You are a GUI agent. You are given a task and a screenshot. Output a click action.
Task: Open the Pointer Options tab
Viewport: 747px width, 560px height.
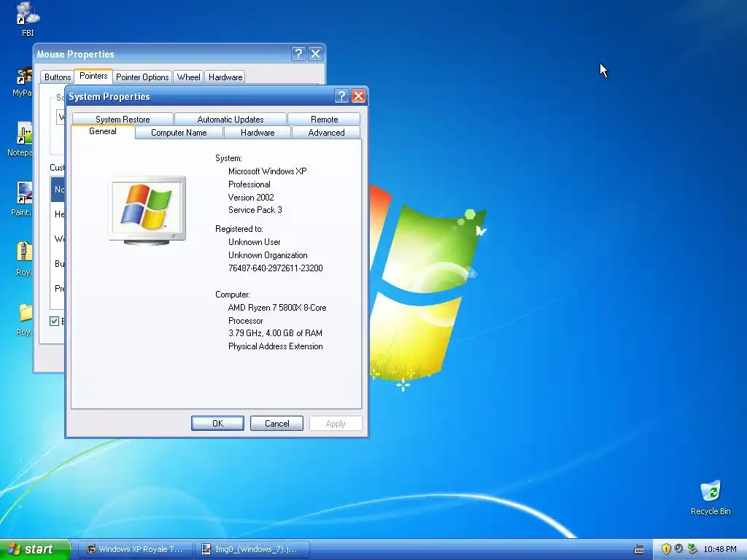click(x=142, y=77)
